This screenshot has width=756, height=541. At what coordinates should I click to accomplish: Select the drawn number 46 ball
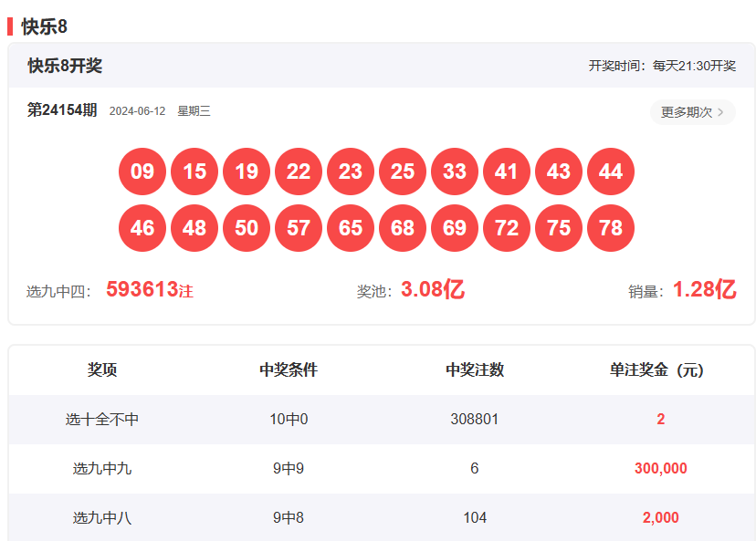coord(142,228)
